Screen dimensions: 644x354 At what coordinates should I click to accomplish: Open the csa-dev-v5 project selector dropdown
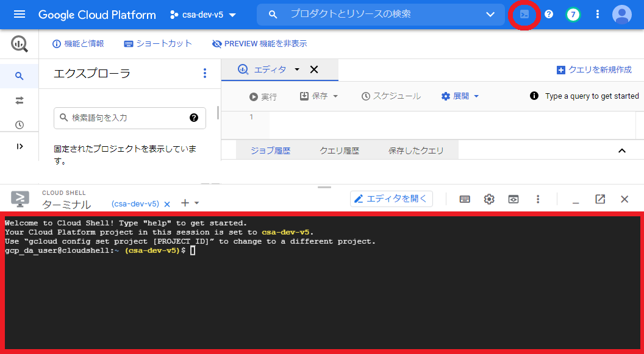tap(204, 14)
